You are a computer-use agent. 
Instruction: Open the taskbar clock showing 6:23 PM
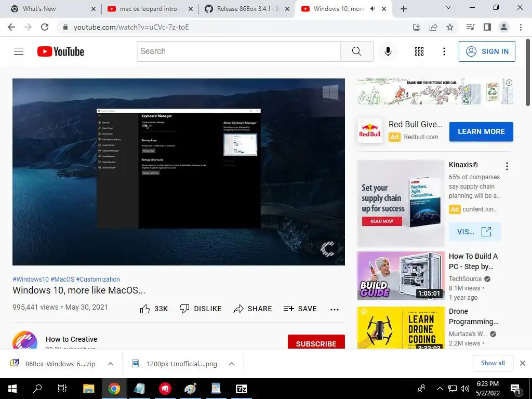point(487,389)
